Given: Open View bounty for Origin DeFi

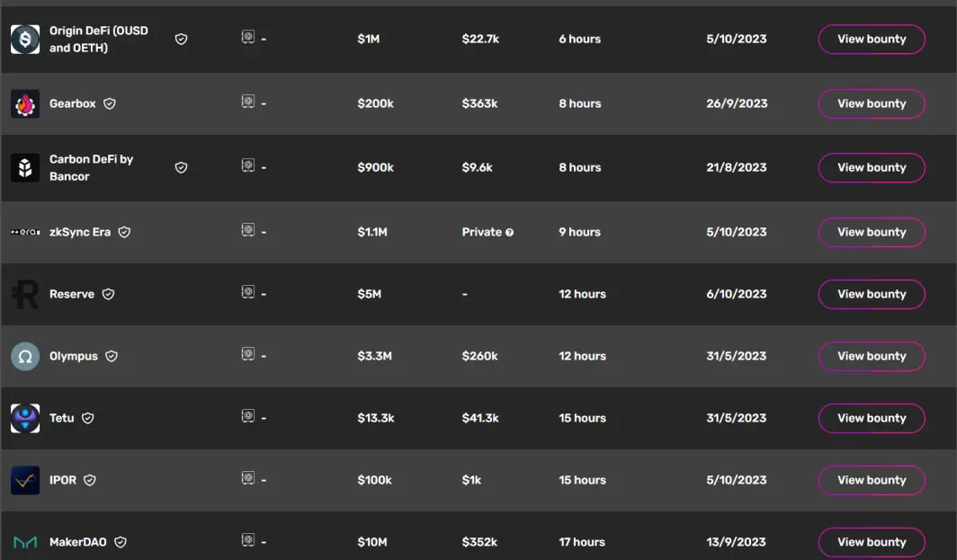Looking at the screenshot, I should [x=872, y=39].
